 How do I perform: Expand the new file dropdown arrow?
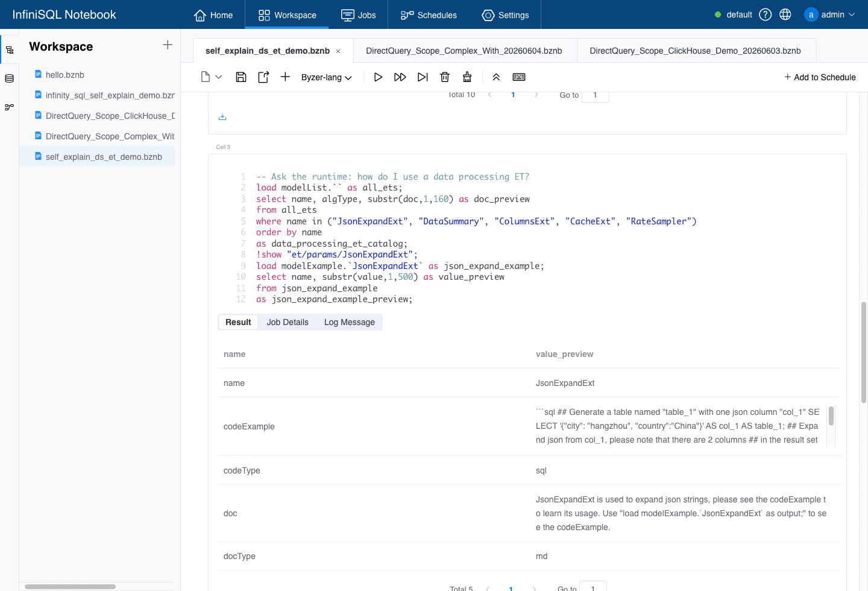click(x=219, y=77)
